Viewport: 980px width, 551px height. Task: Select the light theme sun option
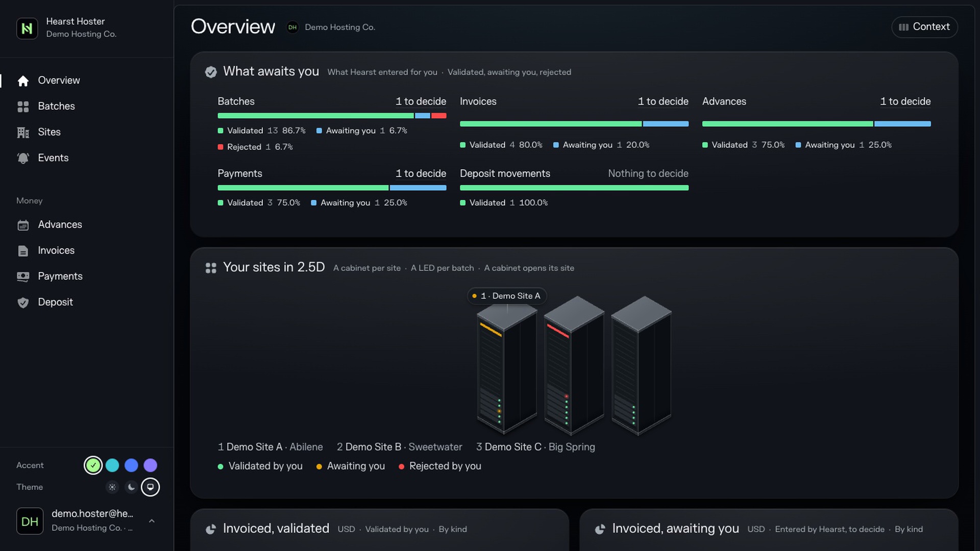point(112,487)
